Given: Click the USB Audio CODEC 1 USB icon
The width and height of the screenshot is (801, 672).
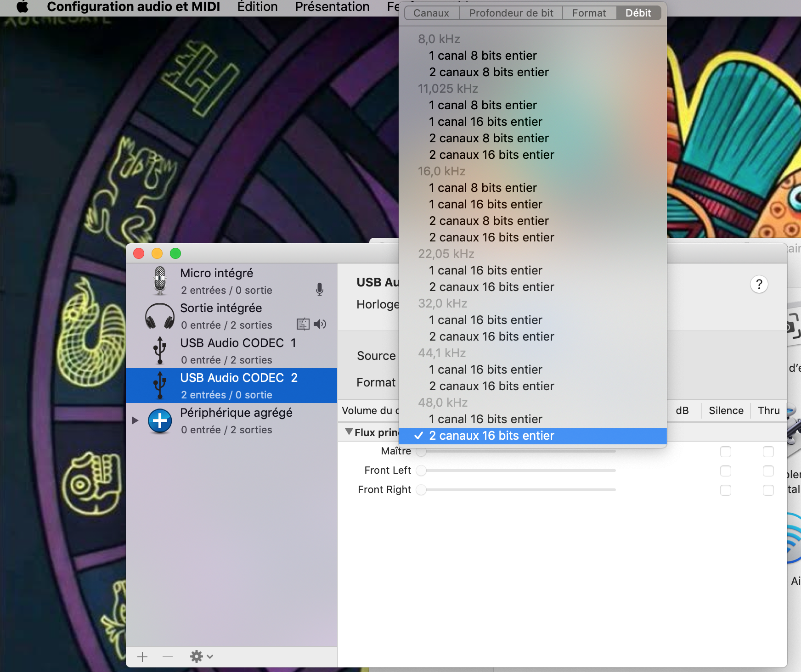Looking at the screenshot, I should coord(160,350).
